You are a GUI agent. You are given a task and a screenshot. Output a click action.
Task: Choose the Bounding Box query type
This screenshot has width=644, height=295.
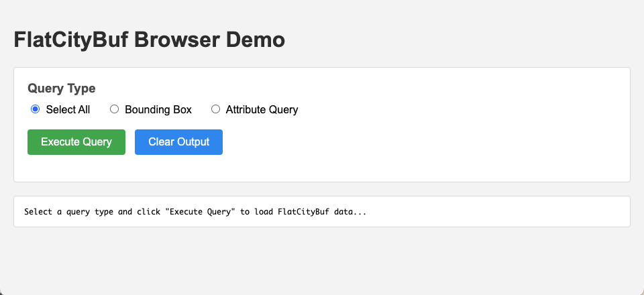tap(115, 109)
